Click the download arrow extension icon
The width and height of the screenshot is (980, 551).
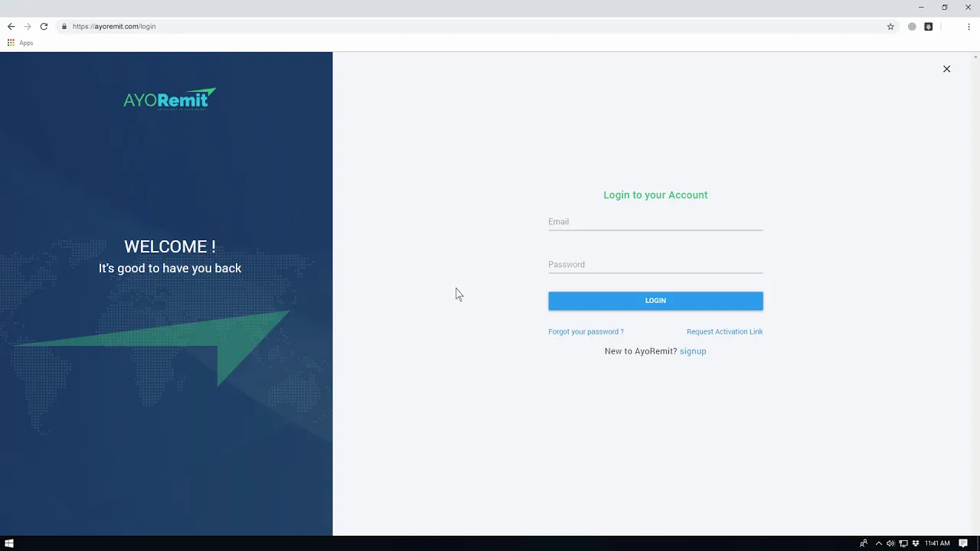[928, 26]
